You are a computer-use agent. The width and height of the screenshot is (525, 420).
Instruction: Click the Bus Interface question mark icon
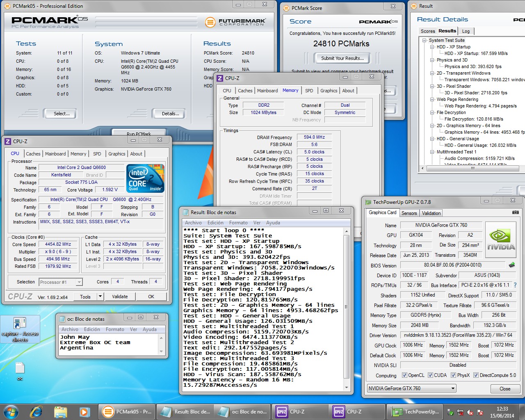515,285
